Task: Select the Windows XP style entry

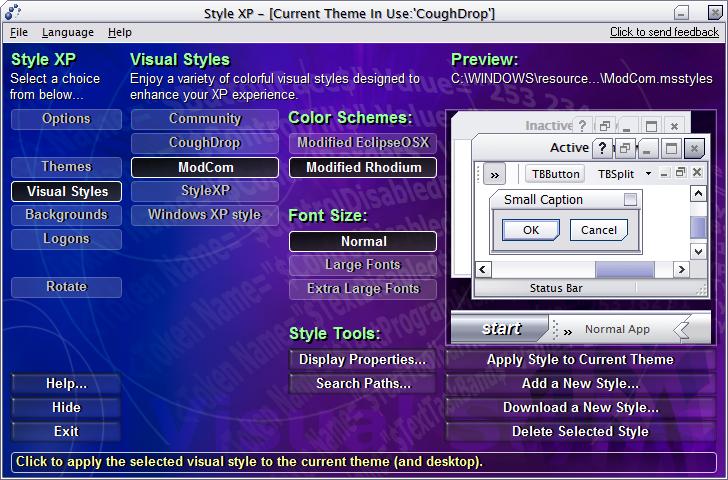Action: [x=205, y=215]
